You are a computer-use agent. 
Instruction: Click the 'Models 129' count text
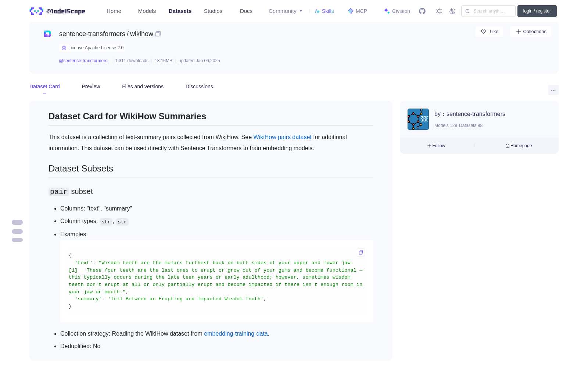click(446, 125)
